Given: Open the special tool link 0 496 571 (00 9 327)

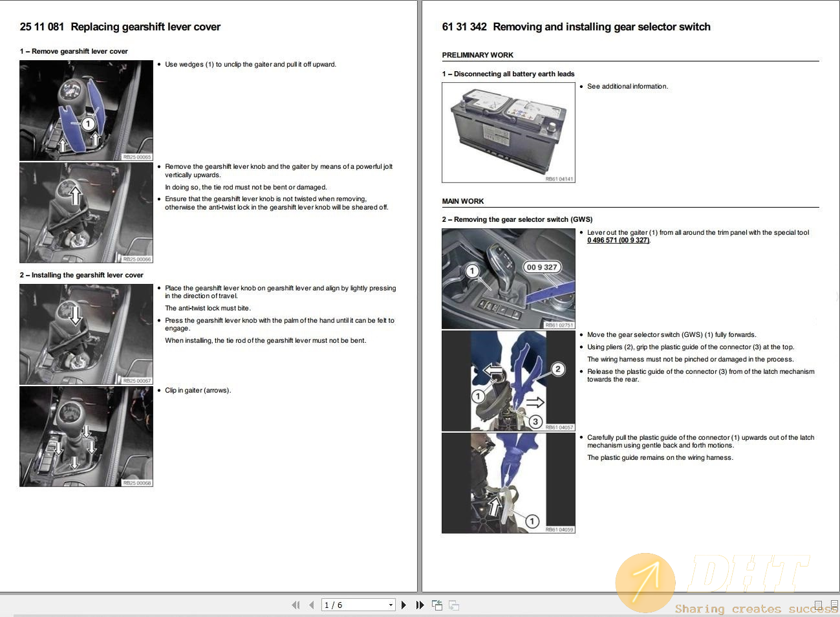Looking at the screenshot, I should click(x=618, y=241).
